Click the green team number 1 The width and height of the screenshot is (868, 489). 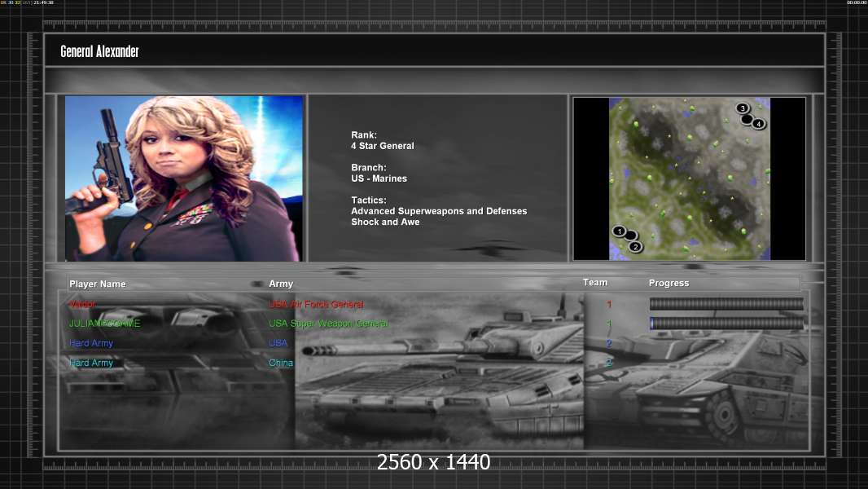(x=609, y=324)
